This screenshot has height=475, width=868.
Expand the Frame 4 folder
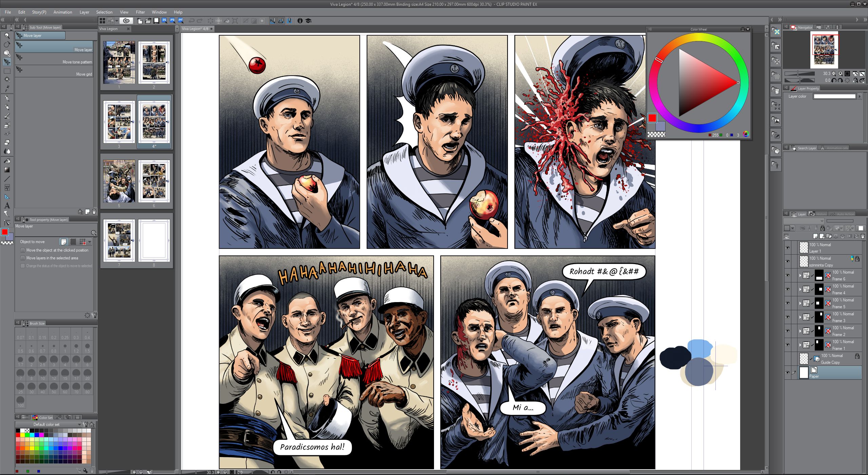tap(800, 290)
